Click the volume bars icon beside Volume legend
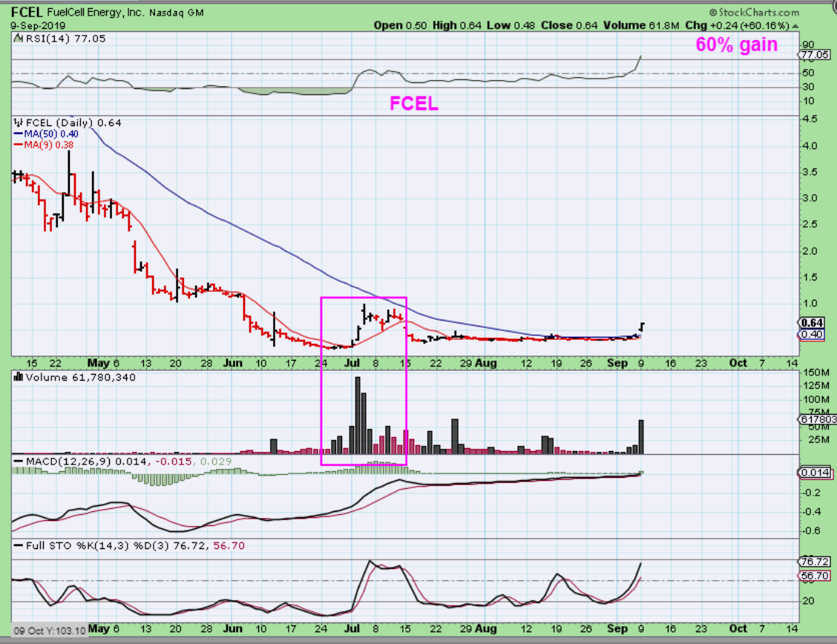The height and width of the screenshot is (644, 837). point(18,377)
